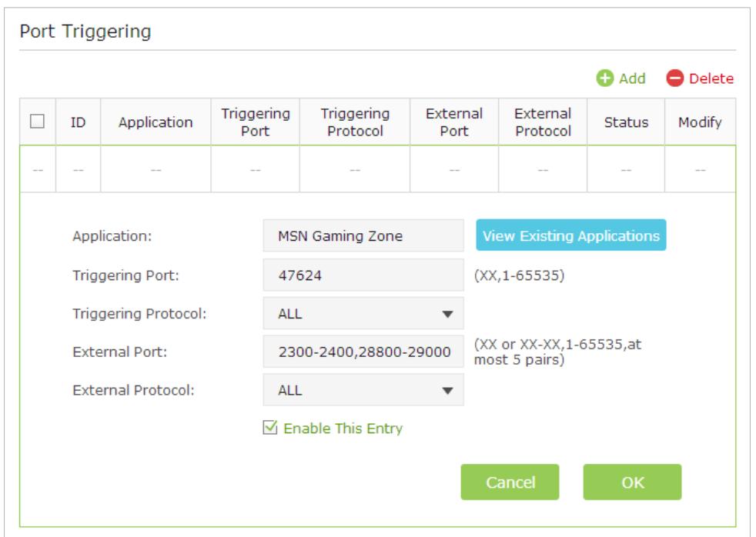Image resolution: width=756 pixels, height=537 pixels.
Task: Click the green plus Add icon
Action: pyautogui.click(x=604, y=78)
